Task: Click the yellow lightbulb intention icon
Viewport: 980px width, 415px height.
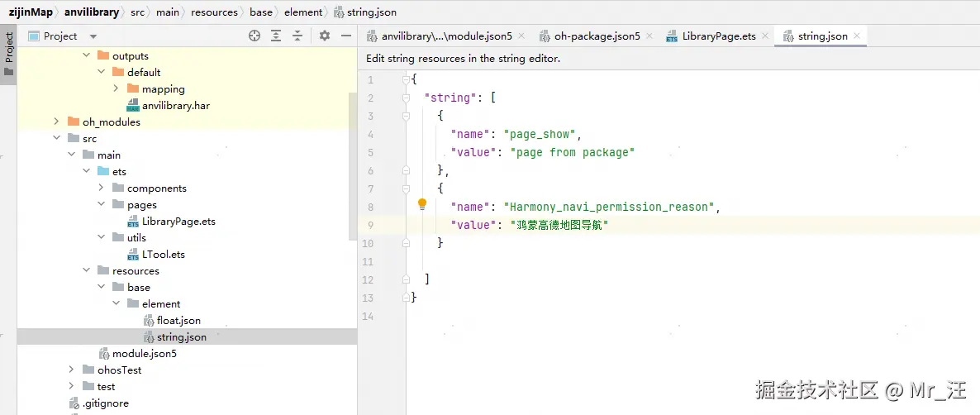Action: [x=422, y=203]
